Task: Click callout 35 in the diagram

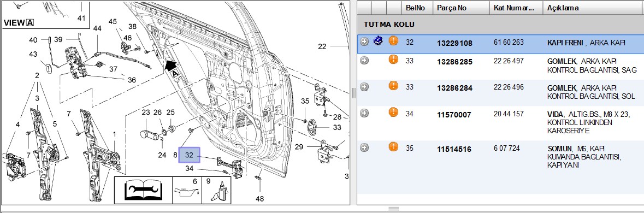Action: click(305, 101)
